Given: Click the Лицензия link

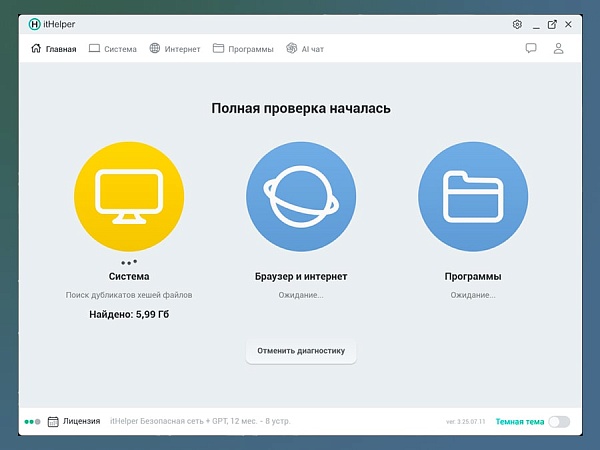Looking at the screenshot, I should 81,421.
